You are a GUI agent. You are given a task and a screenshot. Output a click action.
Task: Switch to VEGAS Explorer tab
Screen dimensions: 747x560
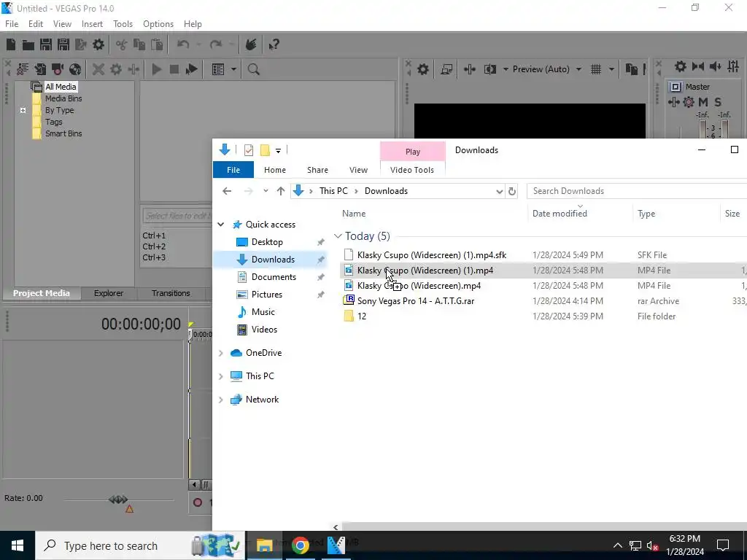(109, 293)
